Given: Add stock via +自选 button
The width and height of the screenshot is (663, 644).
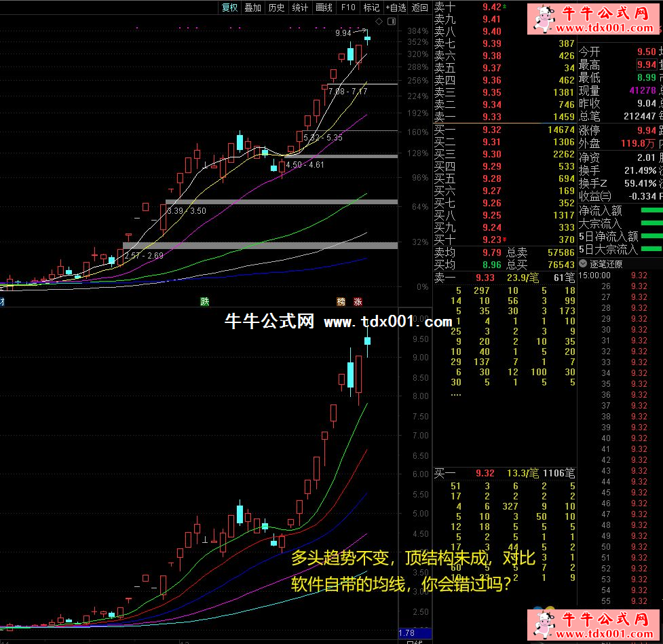Looking at the screenshot, I should [396, 7].
